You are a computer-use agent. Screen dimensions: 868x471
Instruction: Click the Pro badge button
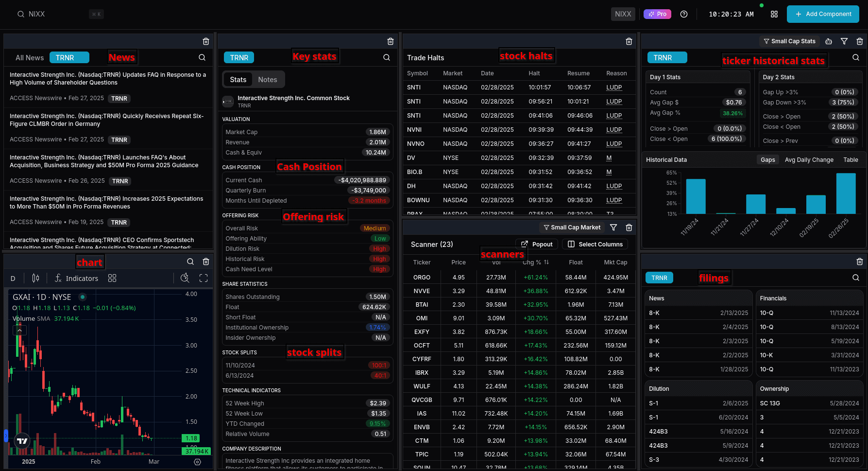pos(657,14)
